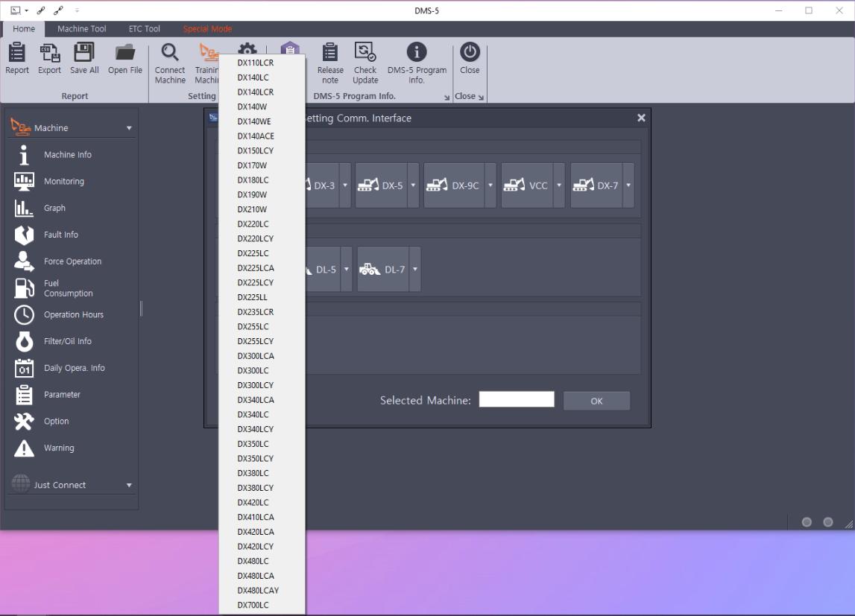Screen dimensions: 855x616
Task: Choose DX300LC in the dropdown list
Action: coord(253,370)
